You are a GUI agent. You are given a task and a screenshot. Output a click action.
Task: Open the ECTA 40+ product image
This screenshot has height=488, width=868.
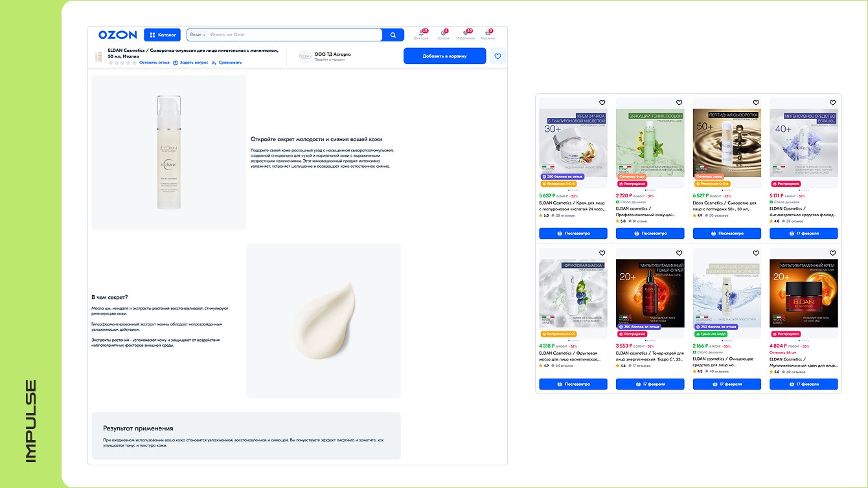(804, 142)
